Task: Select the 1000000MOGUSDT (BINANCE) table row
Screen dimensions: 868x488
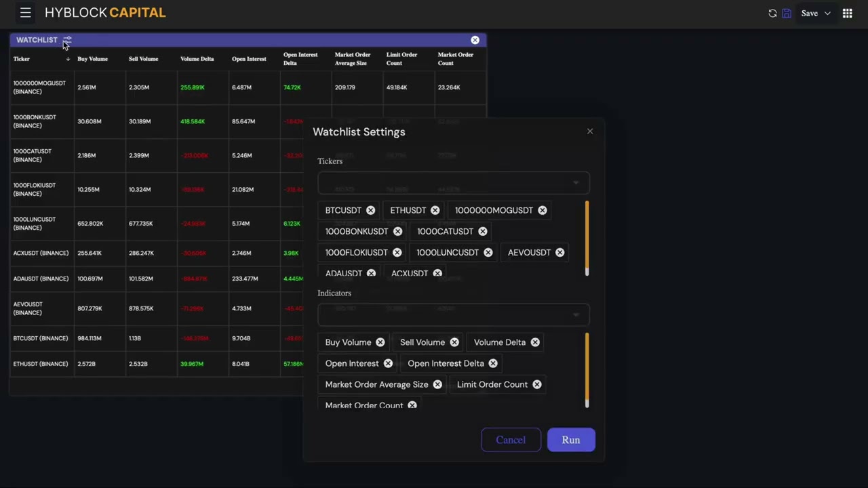Action: click(x=248, y=87)
